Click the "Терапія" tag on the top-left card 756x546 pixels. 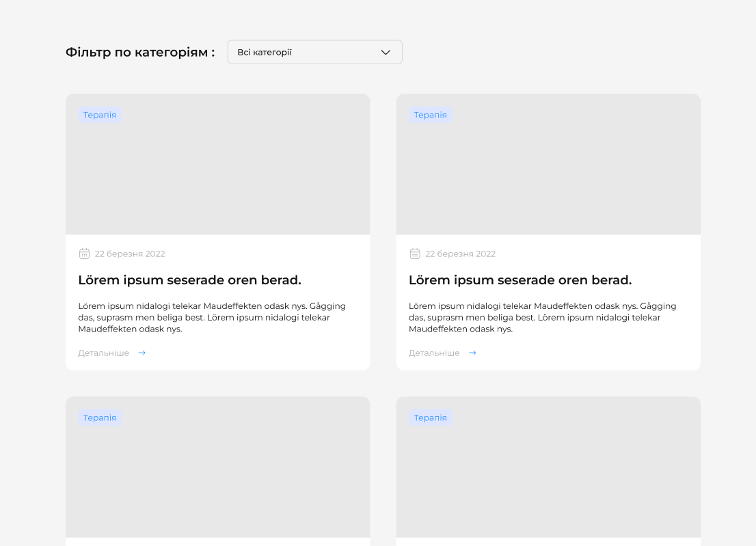pos(100,115)
